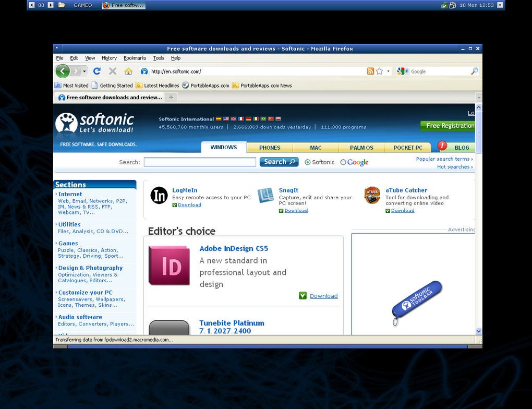The image size is (532, 409).
Task: Open the folder icon in the top panel
Action: click(62, 5)
